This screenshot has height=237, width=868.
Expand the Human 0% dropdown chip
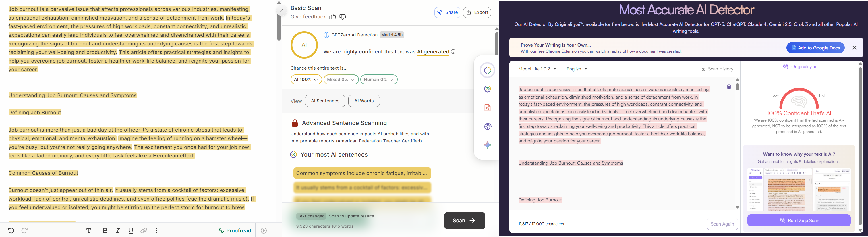(379, 80)
